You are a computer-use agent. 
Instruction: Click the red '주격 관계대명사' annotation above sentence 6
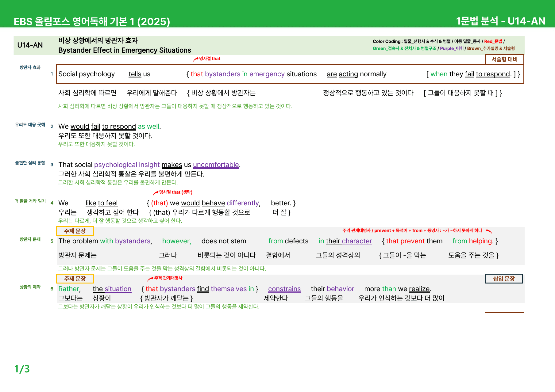(168, 278)
